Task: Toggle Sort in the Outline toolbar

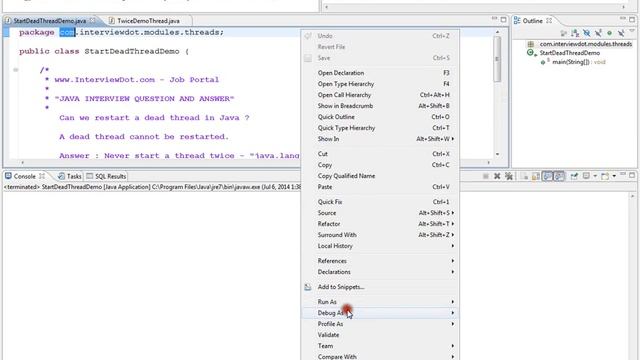Action: [575, 33]
